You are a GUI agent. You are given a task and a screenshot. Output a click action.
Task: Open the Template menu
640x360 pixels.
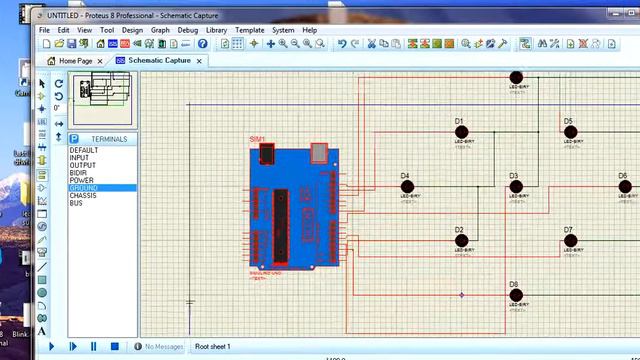(249, 30)
